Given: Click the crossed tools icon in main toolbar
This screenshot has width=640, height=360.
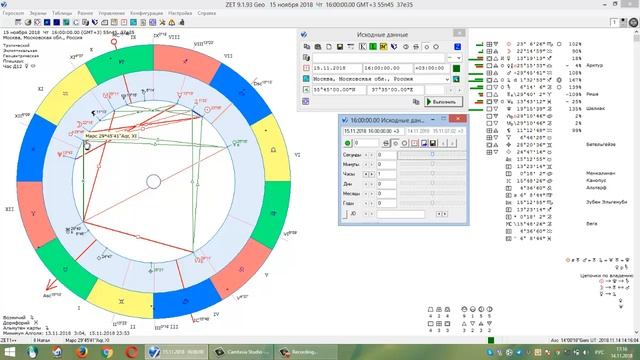Looking at the screenshot, I should pyautogui.click(x=162, y=22).
